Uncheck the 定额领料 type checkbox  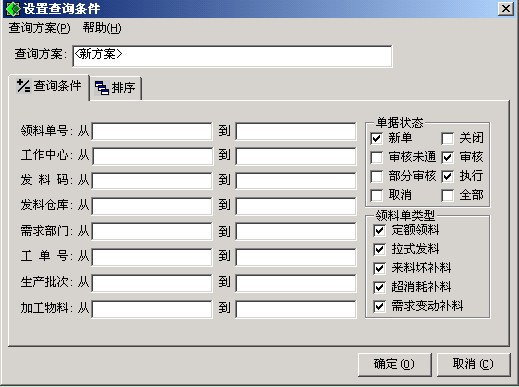379,230
